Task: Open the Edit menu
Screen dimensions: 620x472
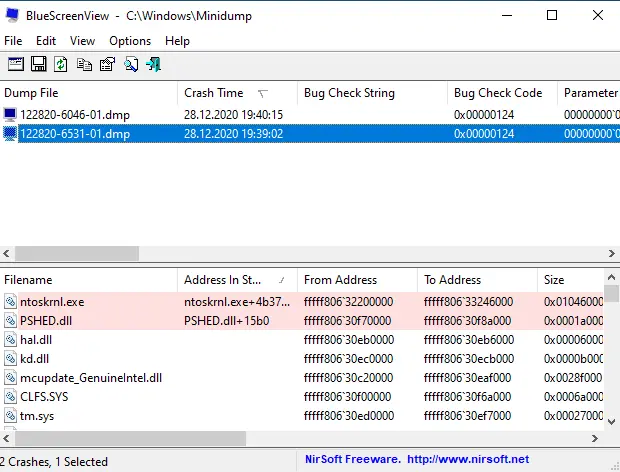Action: tap(46, 41)
